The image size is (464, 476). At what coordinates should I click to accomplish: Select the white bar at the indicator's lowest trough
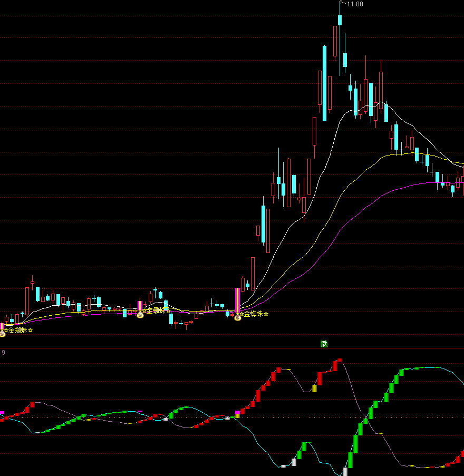click(x=345, y=471)
